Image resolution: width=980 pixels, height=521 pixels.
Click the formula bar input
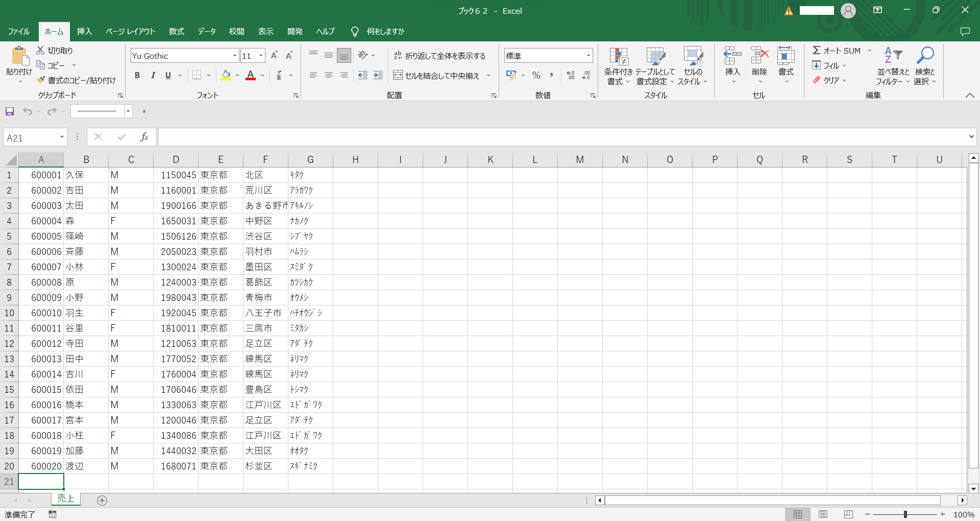[562, 137]
